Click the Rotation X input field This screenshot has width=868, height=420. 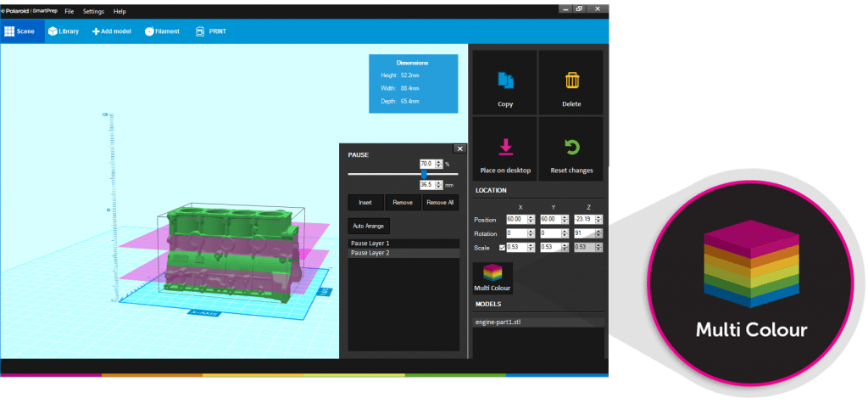click(x=517, y=234)
